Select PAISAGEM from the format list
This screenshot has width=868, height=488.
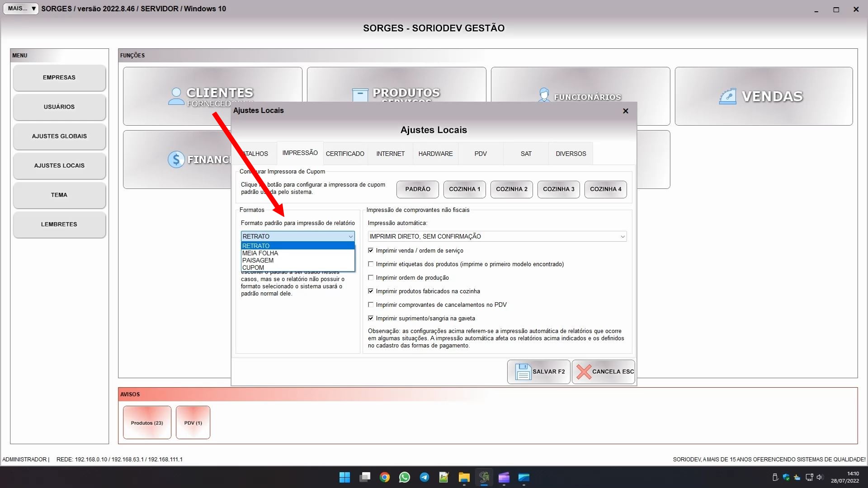(258, 260)
